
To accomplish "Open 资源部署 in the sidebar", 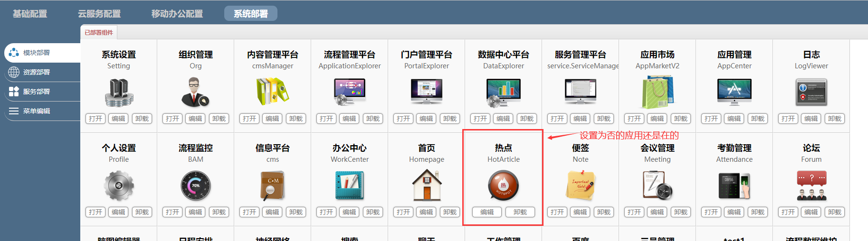I will point(42,72).
